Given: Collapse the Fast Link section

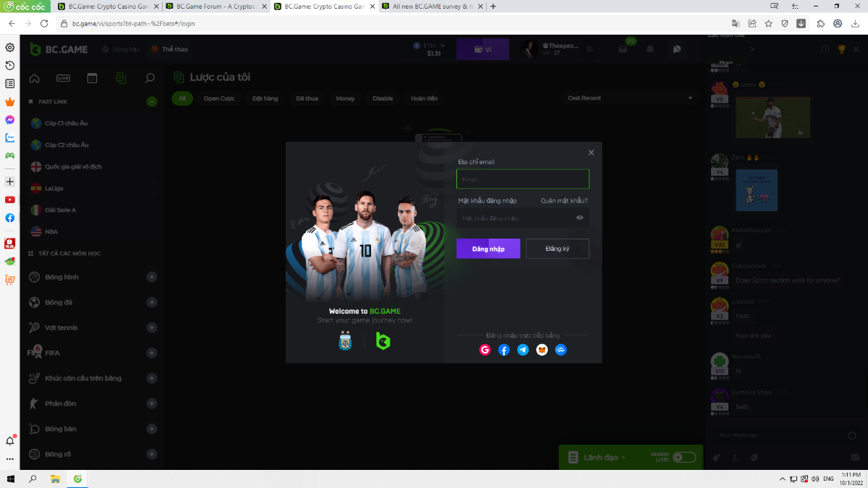Looking at the screenshot, I should click(152, 102).
